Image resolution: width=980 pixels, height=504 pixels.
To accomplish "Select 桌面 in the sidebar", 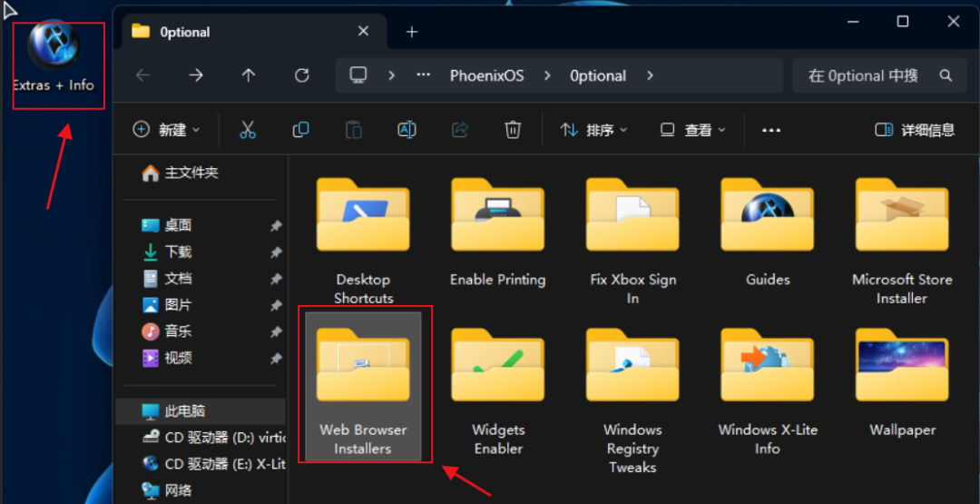I will (200, 226).
